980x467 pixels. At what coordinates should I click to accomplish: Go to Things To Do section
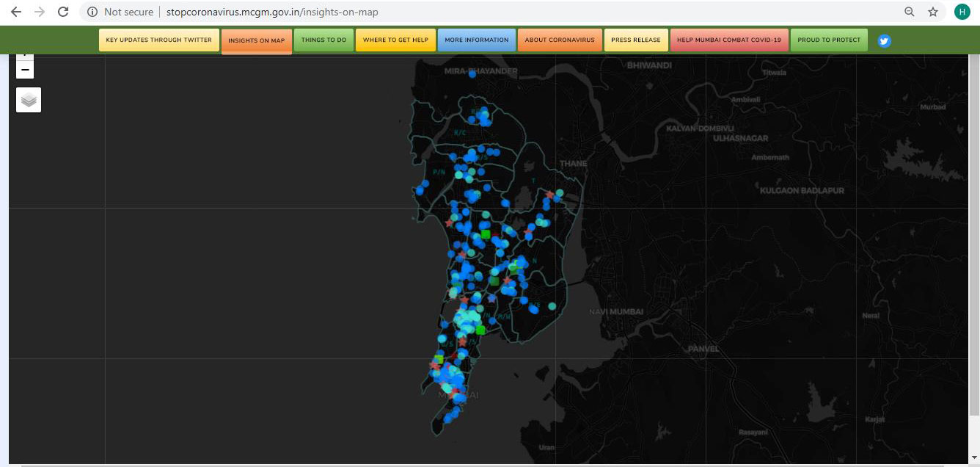coord(323,40)
